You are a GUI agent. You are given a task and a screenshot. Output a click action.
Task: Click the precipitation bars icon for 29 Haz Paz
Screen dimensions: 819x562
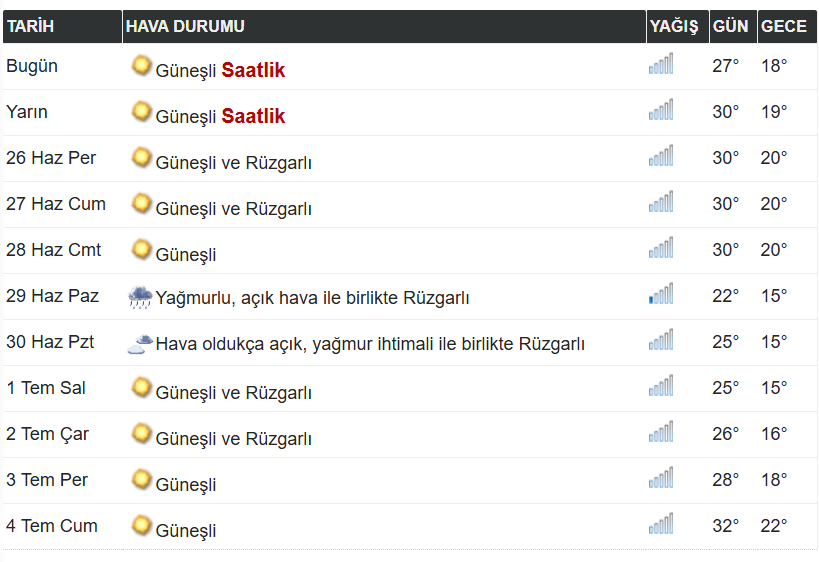(x=661, y=294)
